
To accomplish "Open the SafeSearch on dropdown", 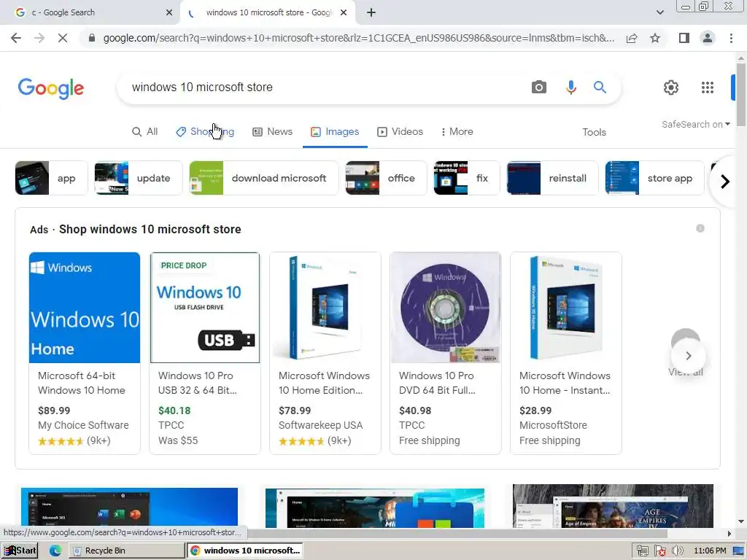I will (695, 124).
